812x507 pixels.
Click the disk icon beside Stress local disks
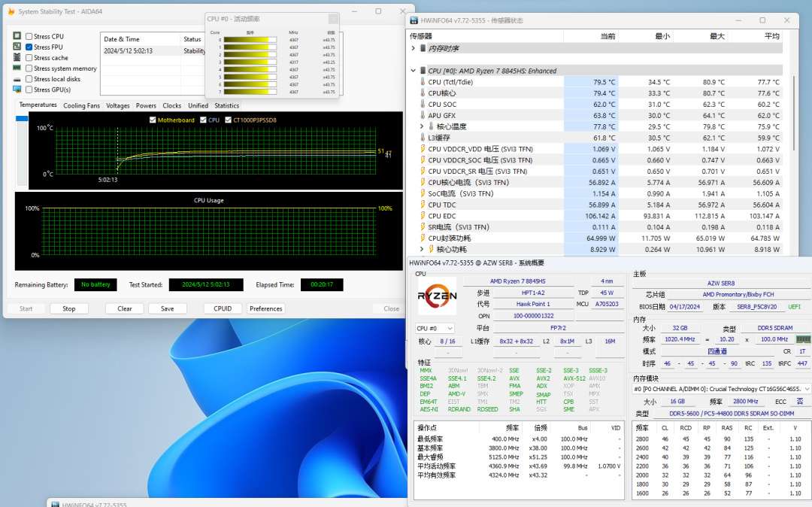17,79
